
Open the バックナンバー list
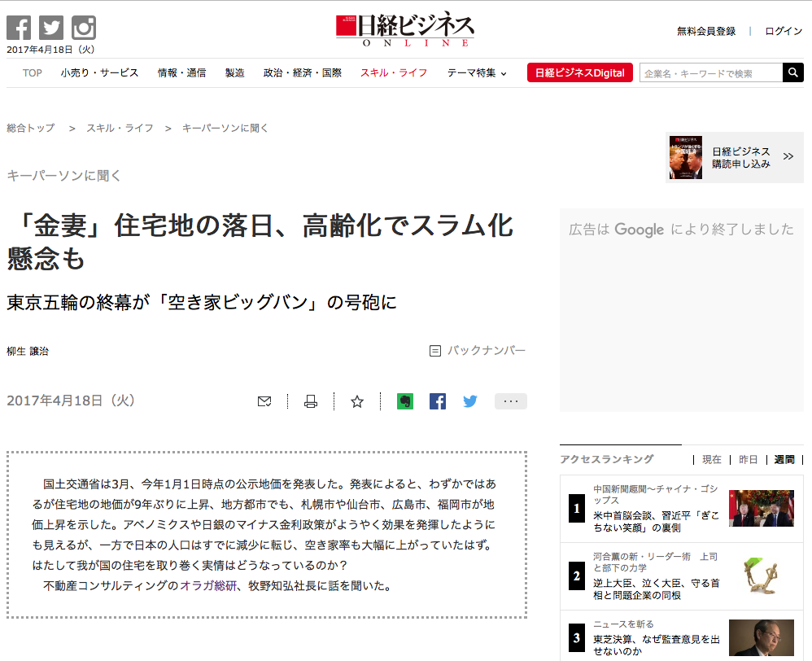(x=478, y=351)
